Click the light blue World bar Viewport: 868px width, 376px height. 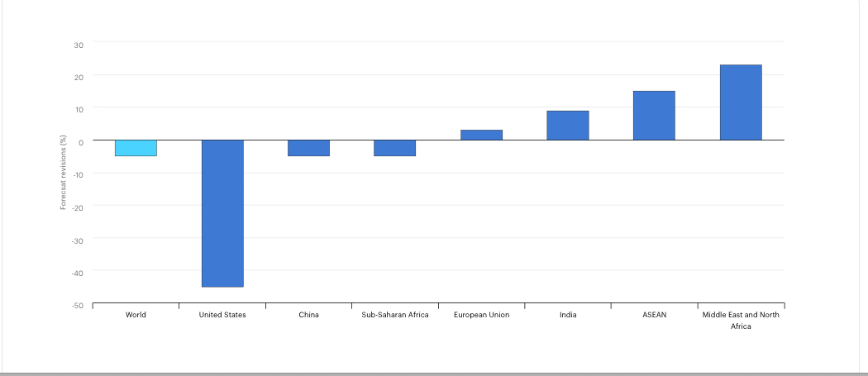[x=136, y=148]
